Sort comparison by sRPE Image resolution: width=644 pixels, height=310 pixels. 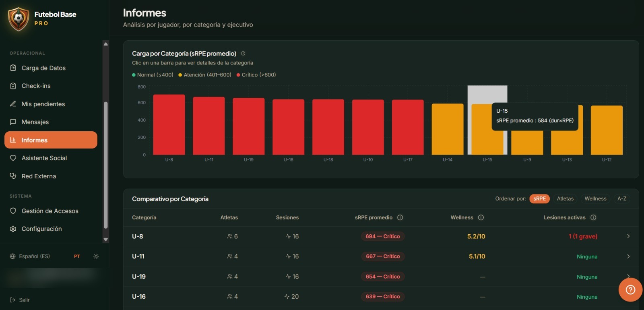(x=539, y=199)
